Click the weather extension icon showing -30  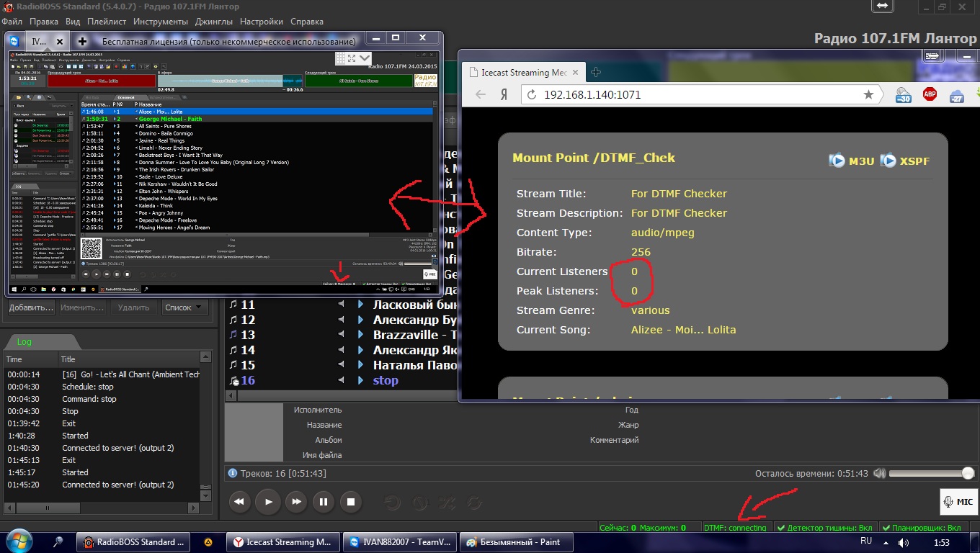coord(904,95)
